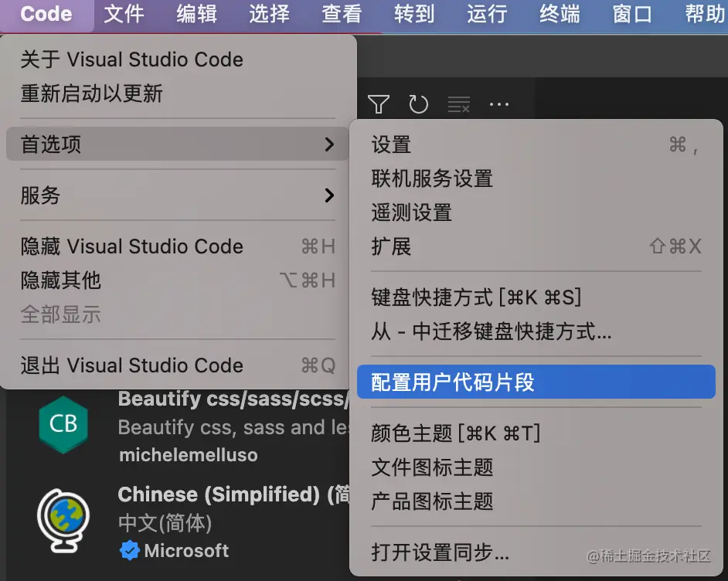Open 文件图标主题 submenu item
728x581 pixels.
coord(536,467)
